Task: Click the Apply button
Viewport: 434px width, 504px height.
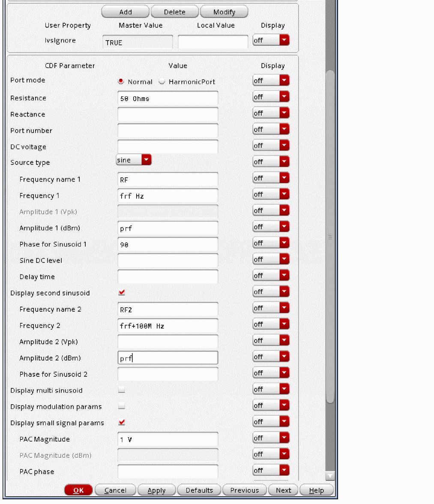Action: [x=156, y=490]
